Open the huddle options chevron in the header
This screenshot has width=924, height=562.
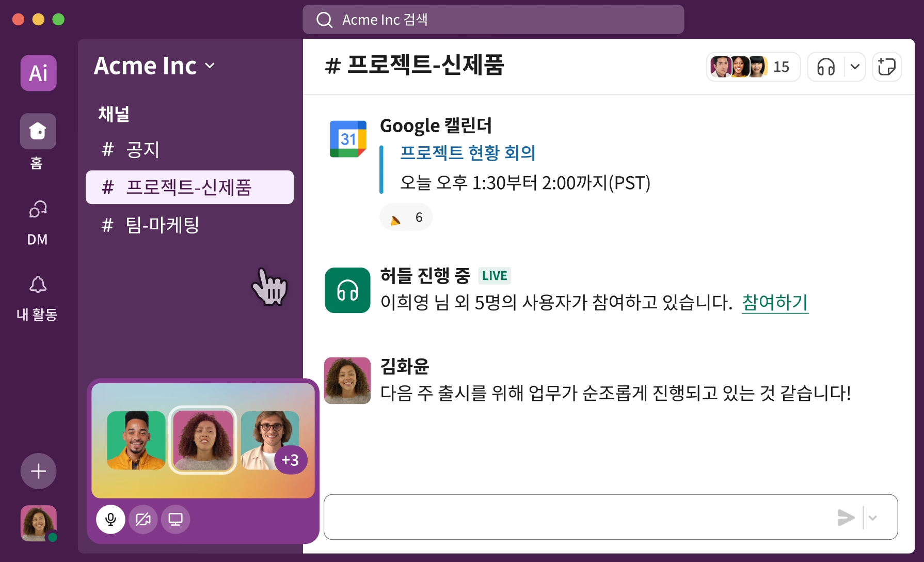[854, 67]
